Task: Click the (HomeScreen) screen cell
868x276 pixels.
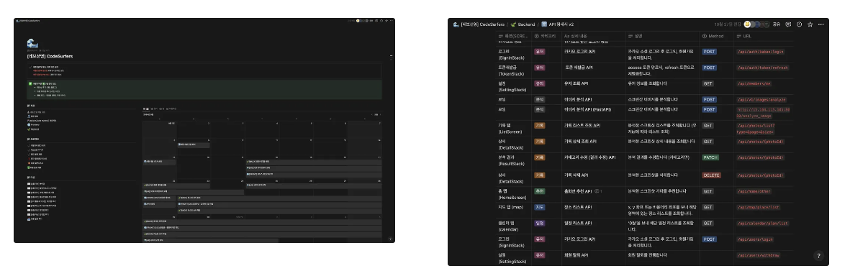Action: (512, 195)
